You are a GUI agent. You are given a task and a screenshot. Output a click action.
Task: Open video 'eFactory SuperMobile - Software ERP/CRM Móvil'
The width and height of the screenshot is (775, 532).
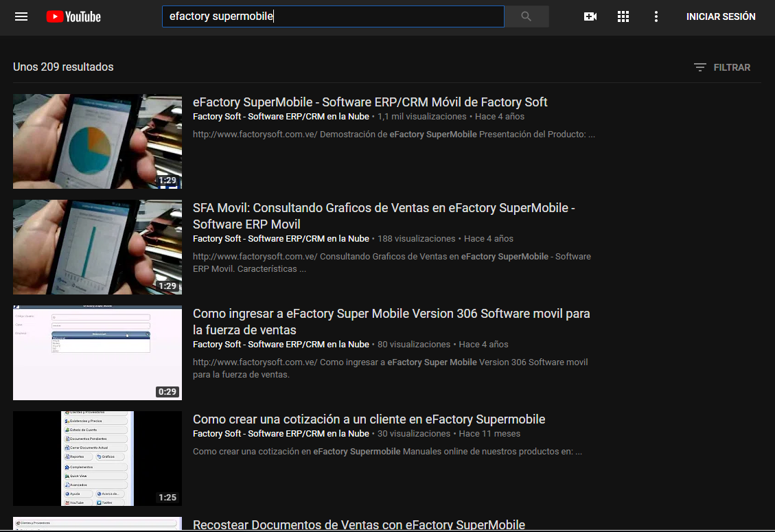[370, 102]
